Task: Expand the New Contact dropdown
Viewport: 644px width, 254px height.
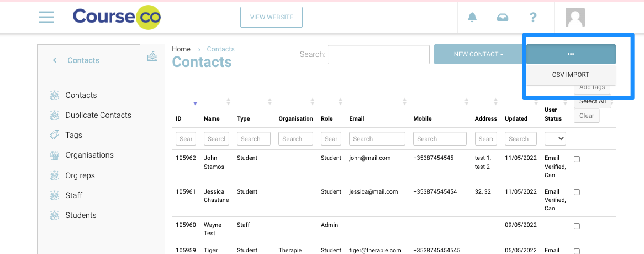Action: tap(478, 54)
